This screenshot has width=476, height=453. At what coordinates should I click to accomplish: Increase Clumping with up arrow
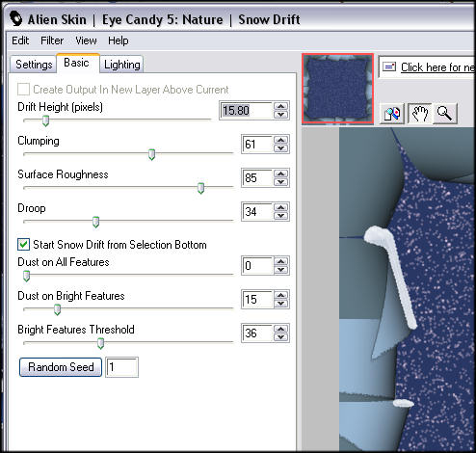[x=281, y=141]
